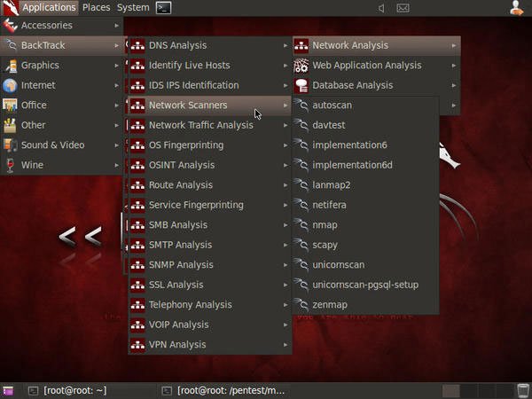The width and height of the screenshot is (532, 399).
Task: Select Telephony Analysis menu item
Action: pyautogui.click(x=209, y=305)
